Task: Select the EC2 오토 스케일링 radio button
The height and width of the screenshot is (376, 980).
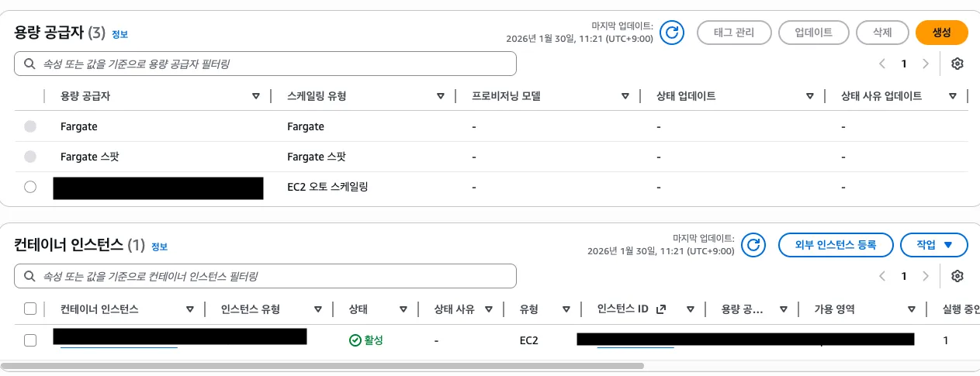Action: coord(30,187)
